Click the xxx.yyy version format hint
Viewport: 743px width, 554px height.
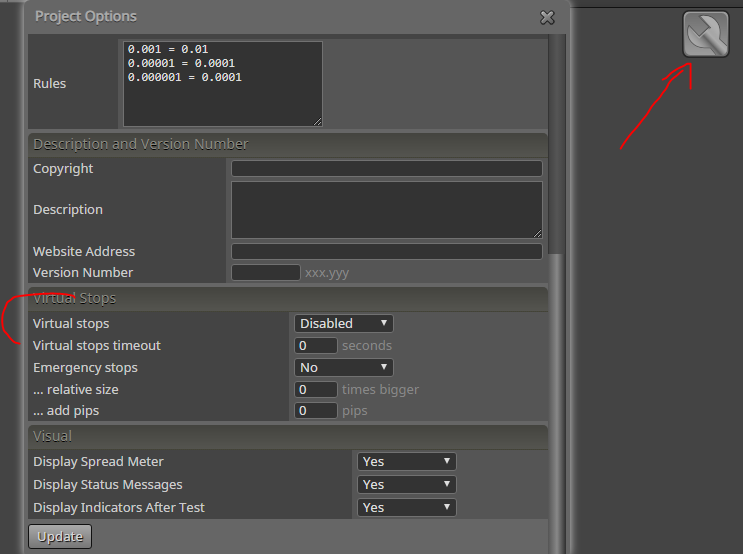[x=327, y=273]
